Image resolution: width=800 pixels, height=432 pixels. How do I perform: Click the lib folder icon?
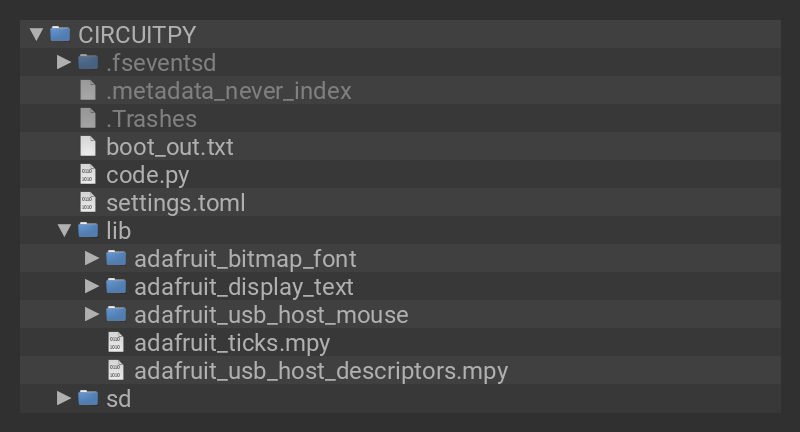point(88,231)
